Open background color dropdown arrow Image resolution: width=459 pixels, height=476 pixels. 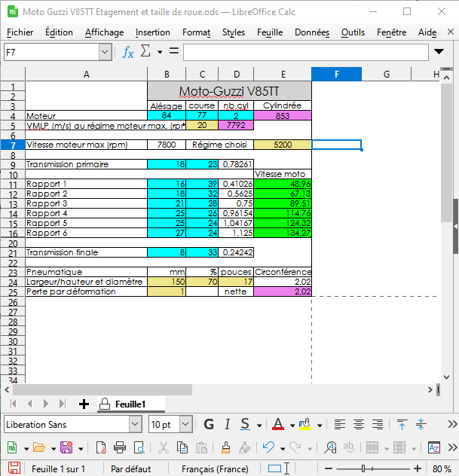coord(320,426)
